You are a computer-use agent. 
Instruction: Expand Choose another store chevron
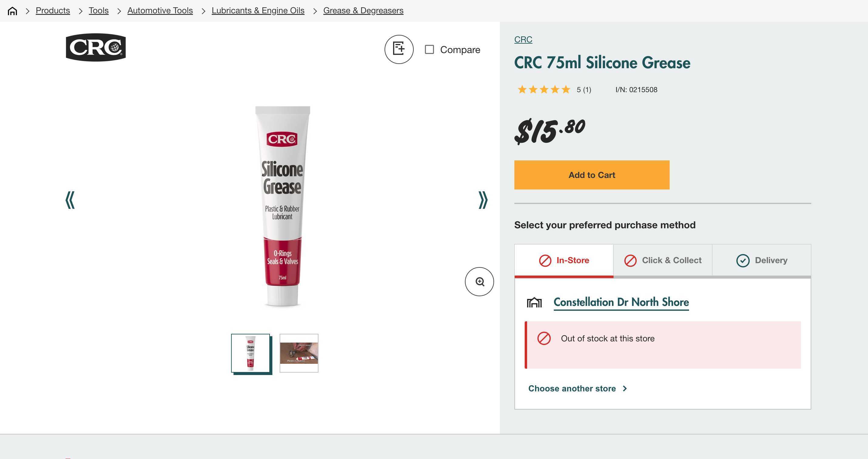[625, 388]
